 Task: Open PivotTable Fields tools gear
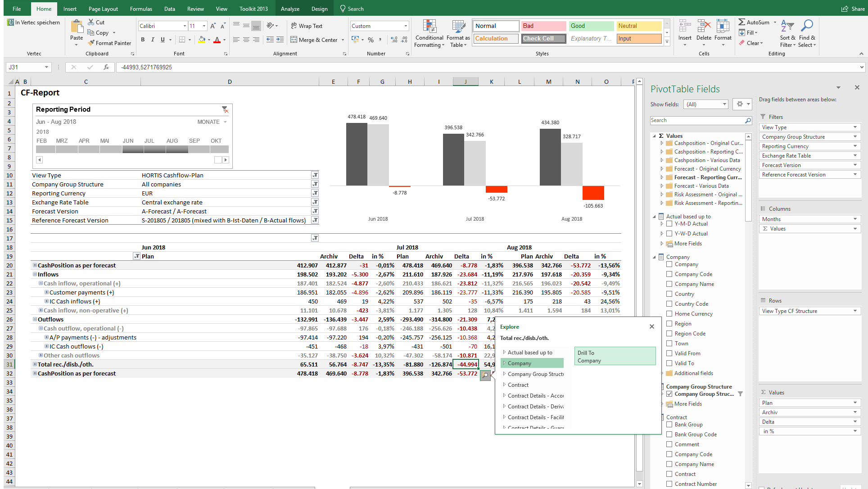(742, 104)
